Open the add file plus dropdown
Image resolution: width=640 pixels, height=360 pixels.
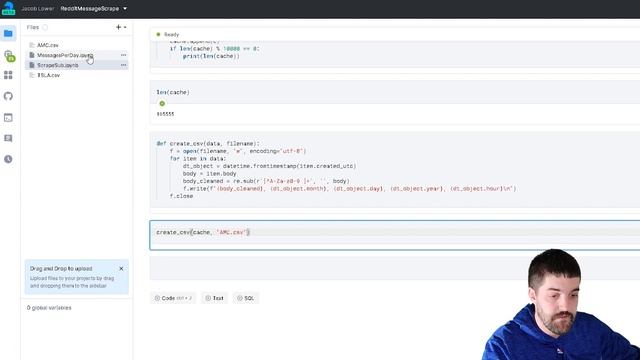click(121, 27)
